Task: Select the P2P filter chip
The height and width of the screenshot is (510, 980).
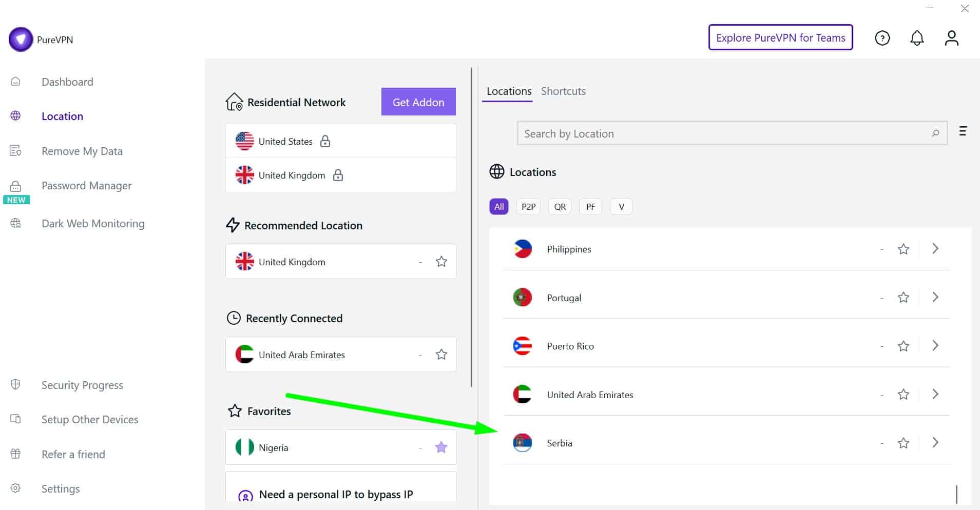Action: click(528, 207)
